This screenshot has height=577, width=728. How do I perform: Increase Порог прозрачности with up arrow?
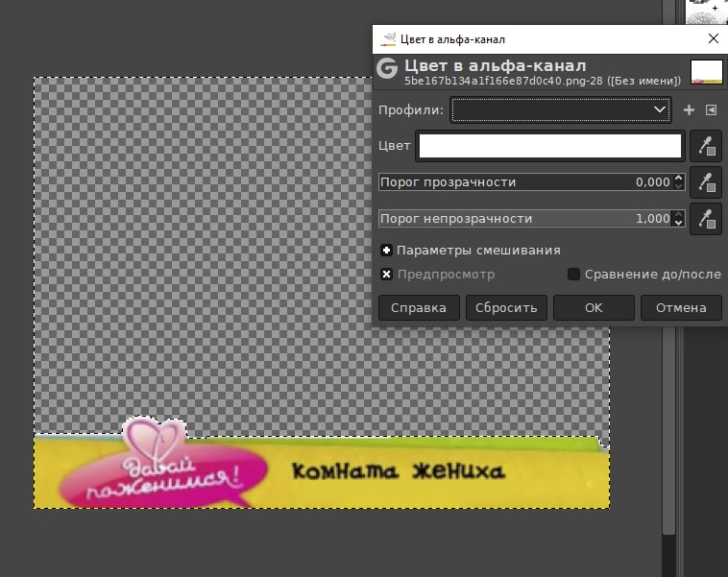pyautogui.click(x=678, y=178)
